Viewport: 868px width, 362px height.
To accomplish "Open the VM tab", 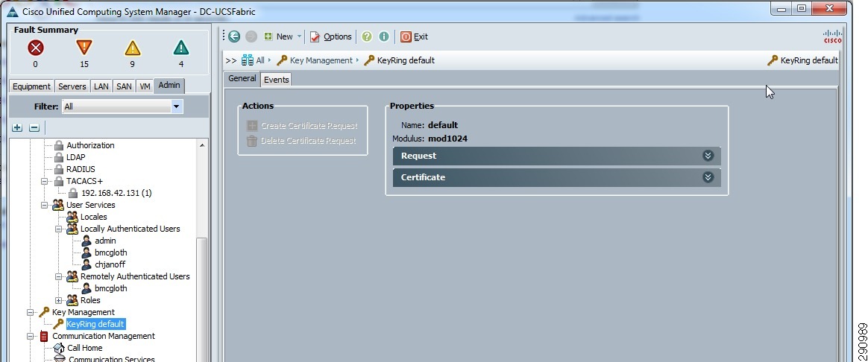I will [145, 86].
